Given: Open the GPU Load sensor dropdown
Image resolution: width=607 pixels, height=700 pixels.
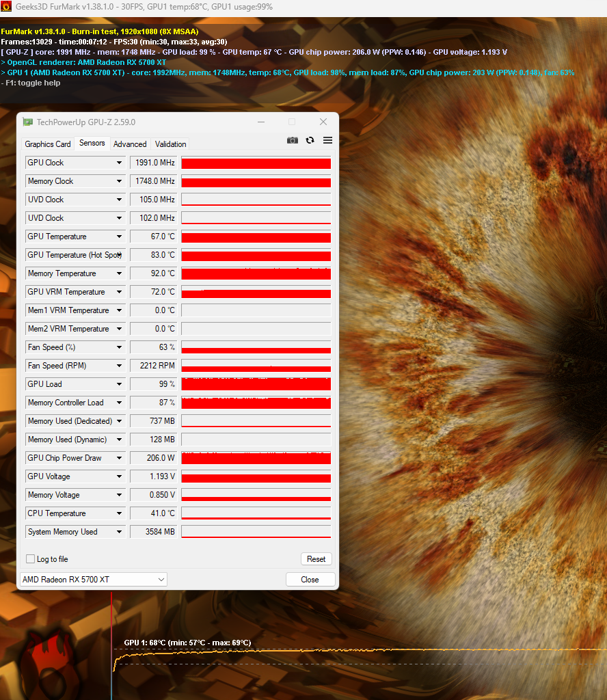Looking at the screenshot, I should point(119,384).
